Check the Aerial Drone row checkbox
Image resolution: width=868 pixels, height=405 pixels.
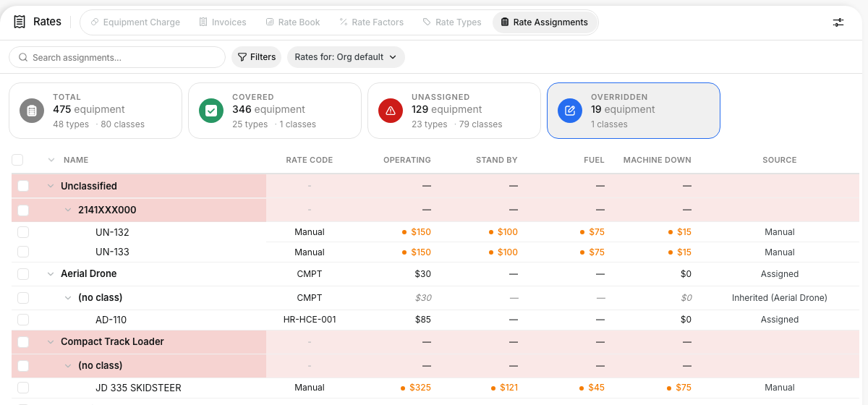(23, 274)
